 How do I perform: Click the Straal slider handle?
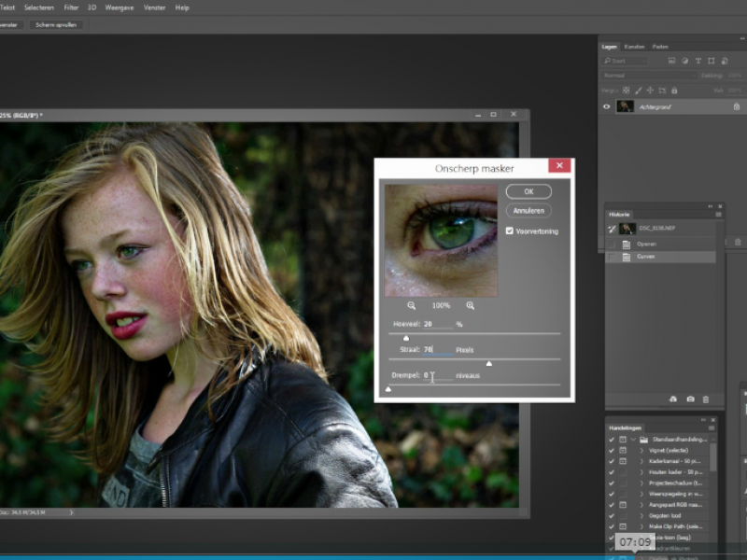[488, 363]
